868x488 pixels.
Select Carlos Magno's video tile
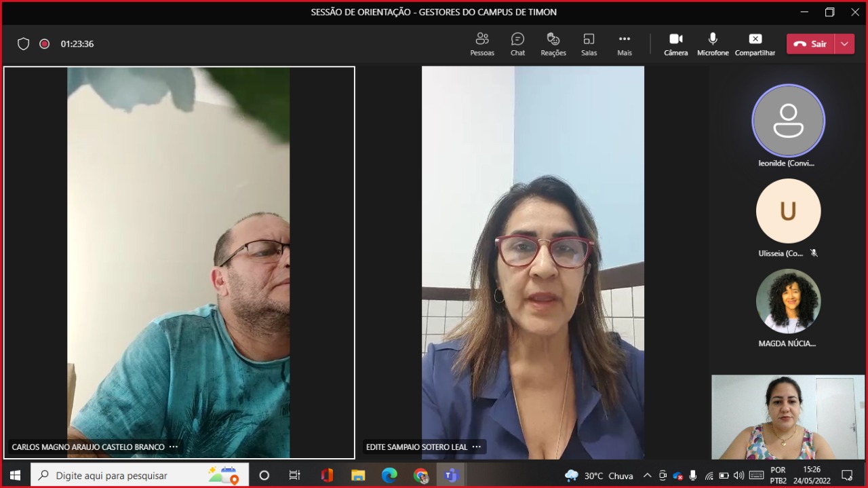179,263
